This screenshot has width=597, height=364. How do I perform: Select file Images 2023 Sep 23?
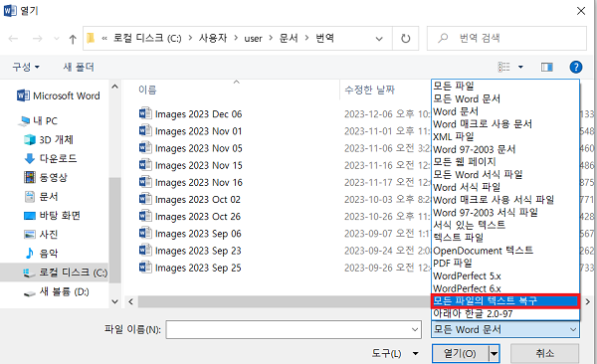coord(190,251)
